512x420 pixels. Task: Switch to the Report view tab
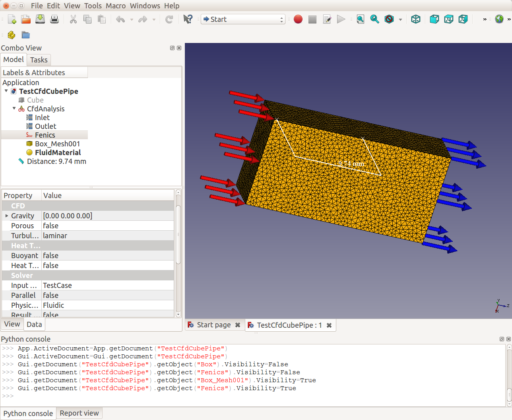[79, 413]
